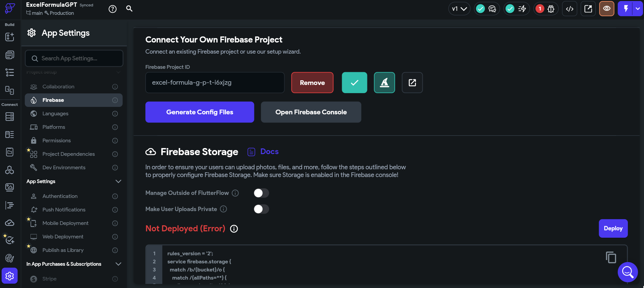Deploy the Firebase Storage rules

click(613, 228)
